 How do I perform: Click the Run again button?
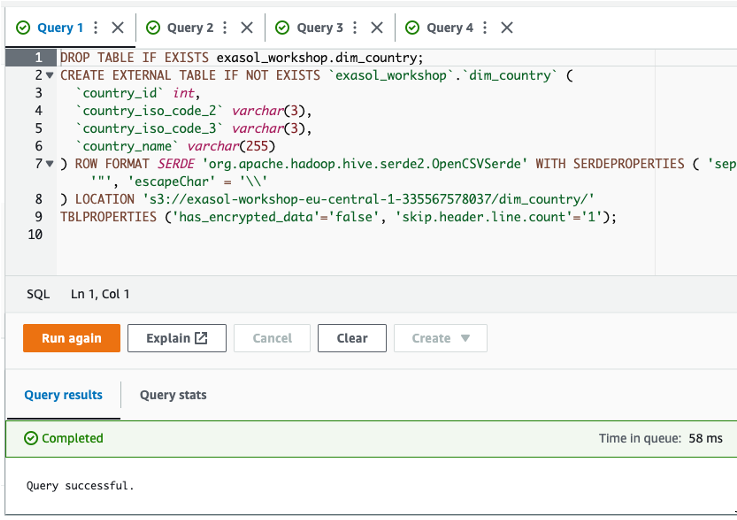pyautogui.click(x=71, y=338)
